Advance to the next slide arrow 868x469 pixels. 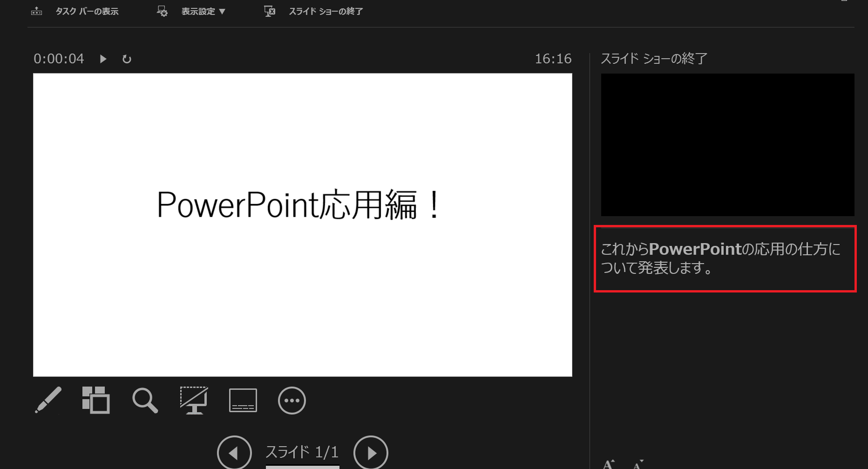371,452
